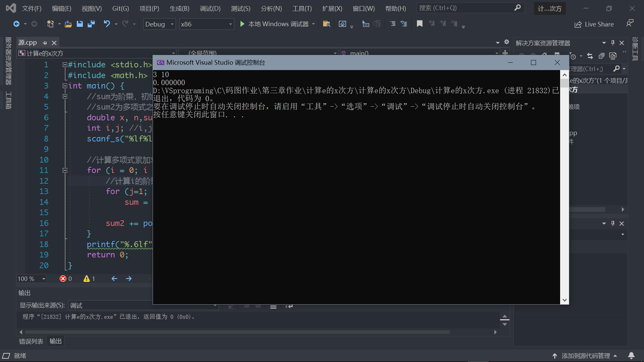Open the 扩展(X) menu
Viewport: 644px width, 362px height.
(x=332, y=8)
